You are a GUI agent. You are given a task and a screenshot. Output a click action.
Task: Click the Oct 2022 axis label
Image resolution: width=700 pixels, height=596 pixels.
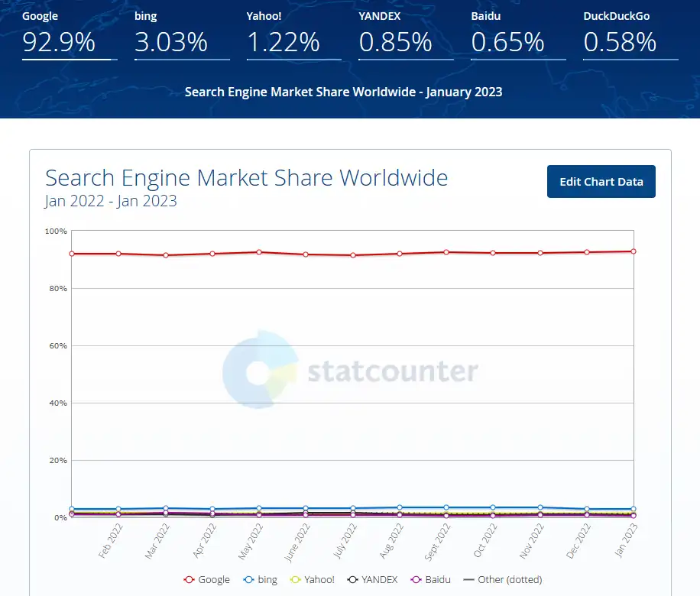tap(484, 541)
